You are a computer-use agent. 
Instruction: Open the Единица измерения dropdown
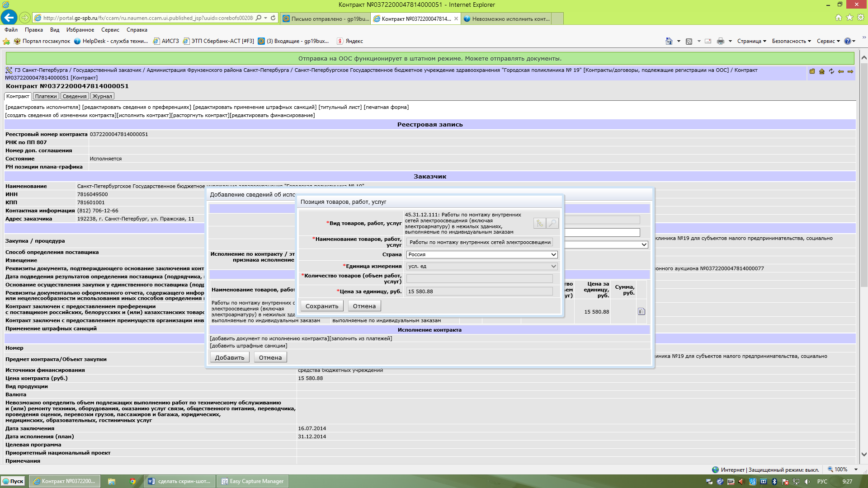pos(482,266)
